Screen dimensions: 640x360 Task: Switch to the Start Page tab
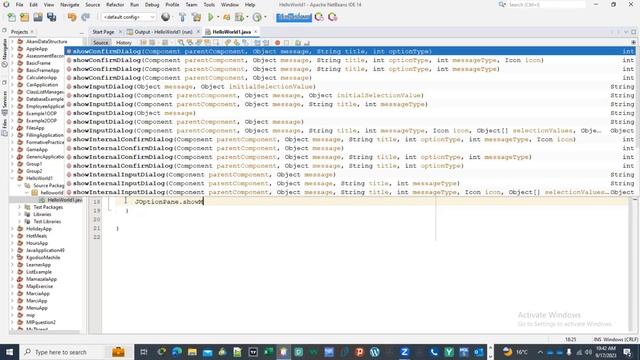tap(103, 32)
